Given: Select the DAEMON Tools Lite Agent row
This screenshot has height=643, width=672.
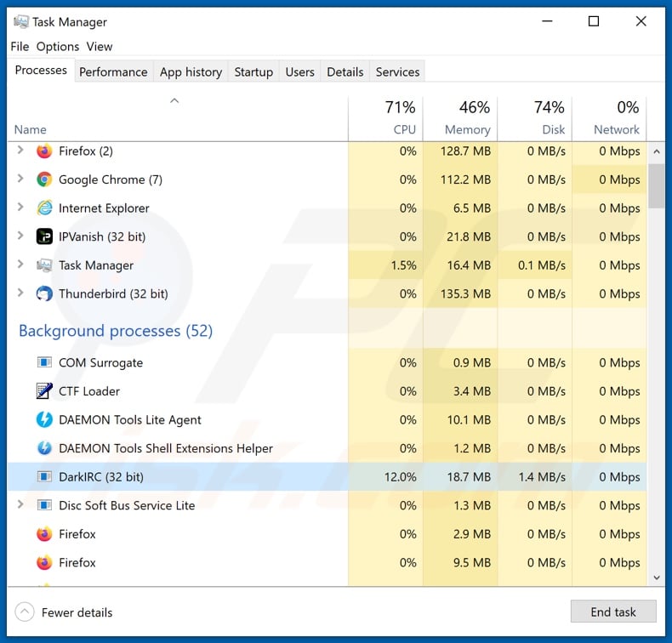Looking at the screenshot, I should (x=327, y=419).
